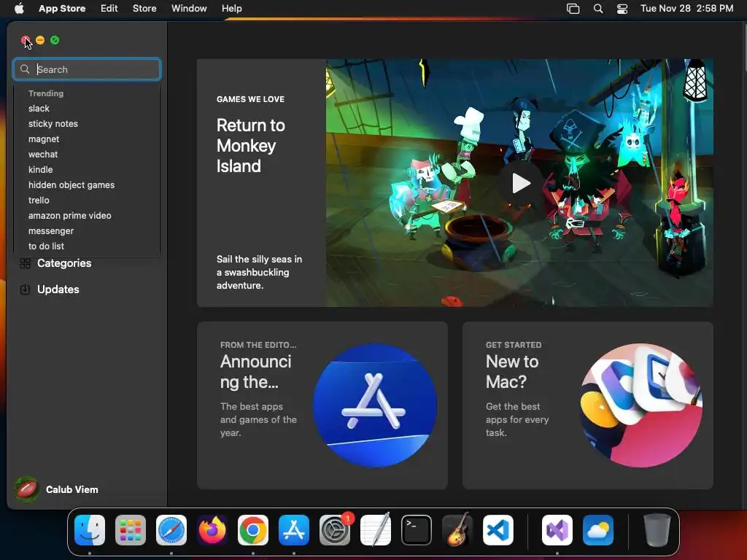
Task: Click the GAMES WE LOVE label
Action: [250, 99]
